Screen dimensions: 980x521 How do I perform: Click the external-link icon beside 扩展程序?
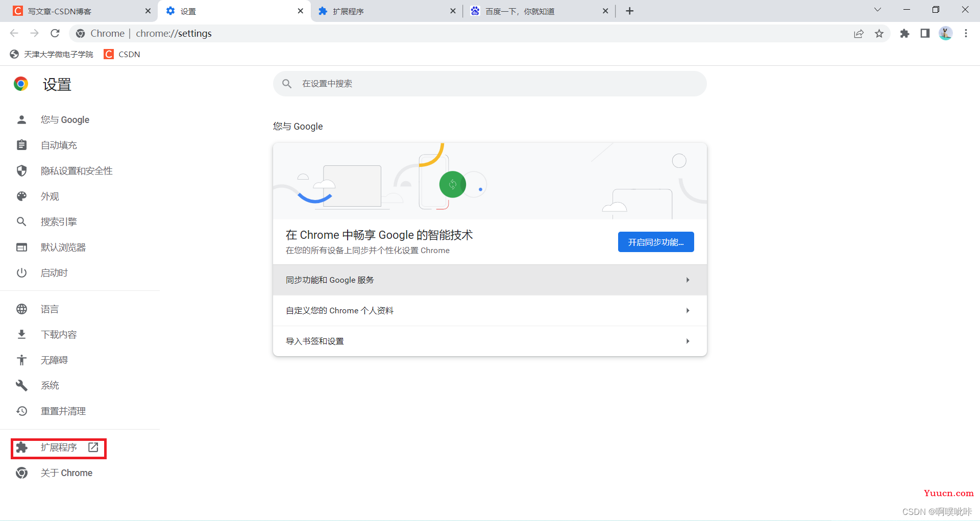pyautogui.click(x=93, y=448)
